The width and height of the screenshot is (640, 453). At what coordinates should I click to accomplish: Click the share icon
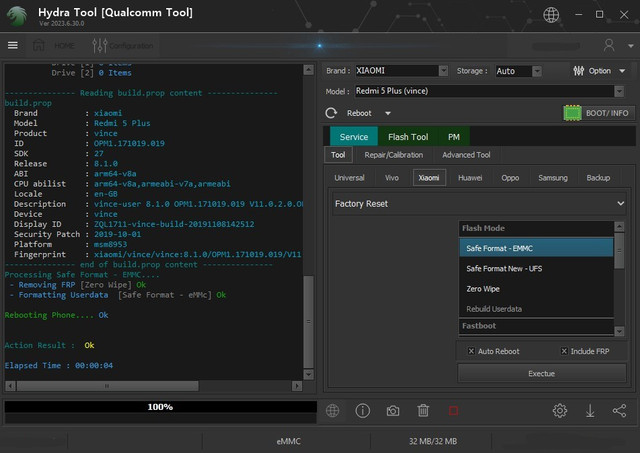(x=620, y=411)
